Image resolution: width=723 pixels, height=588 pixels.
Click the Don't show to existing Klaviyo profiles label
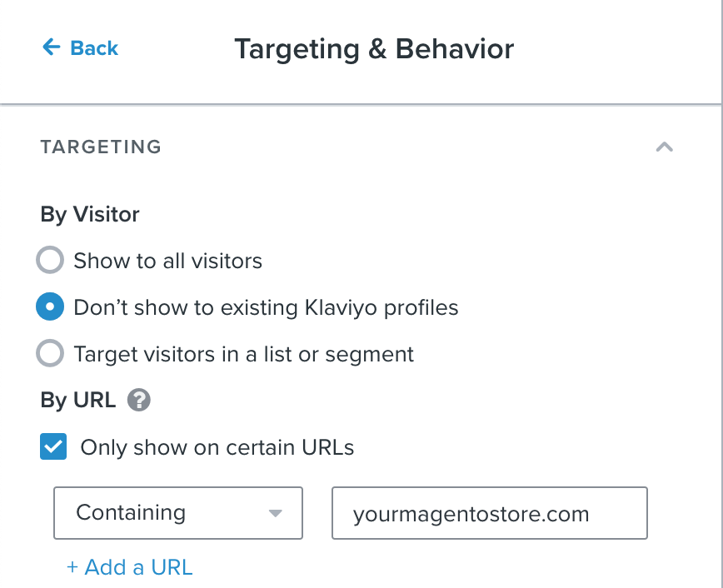[x=266, y=307]
